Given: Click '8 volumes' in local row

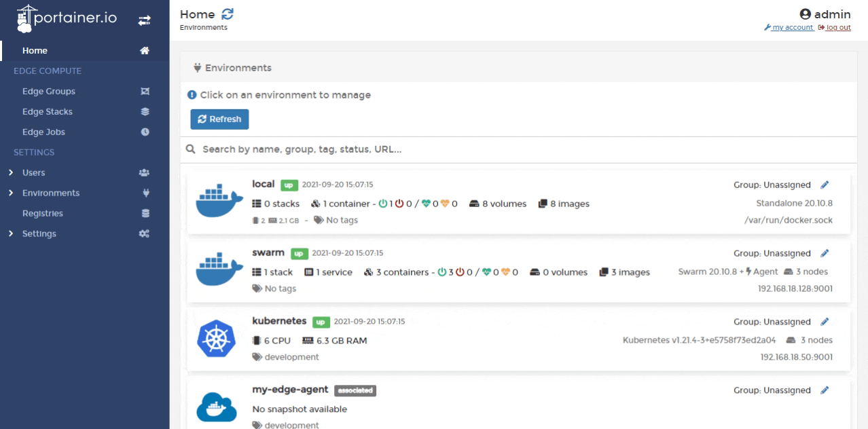Looking at the screenshot, I should point(505,204).
